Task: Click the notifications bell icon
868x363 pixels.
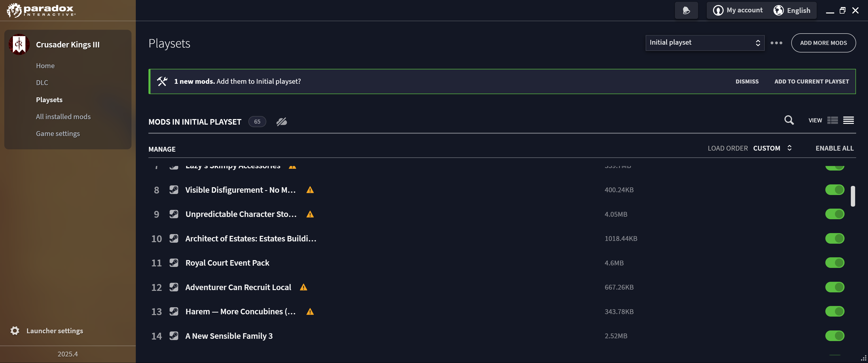Action: (x=686, y=10)
